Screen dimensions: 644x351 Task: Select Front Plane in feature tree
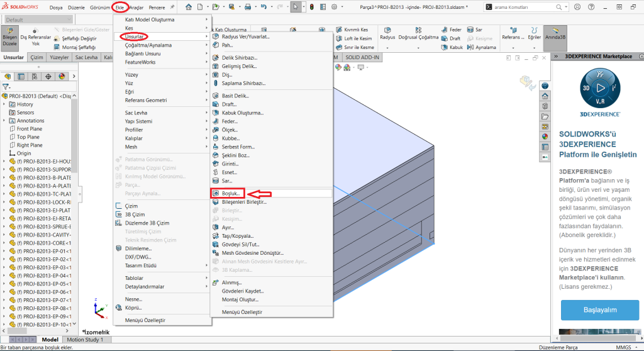29,129
